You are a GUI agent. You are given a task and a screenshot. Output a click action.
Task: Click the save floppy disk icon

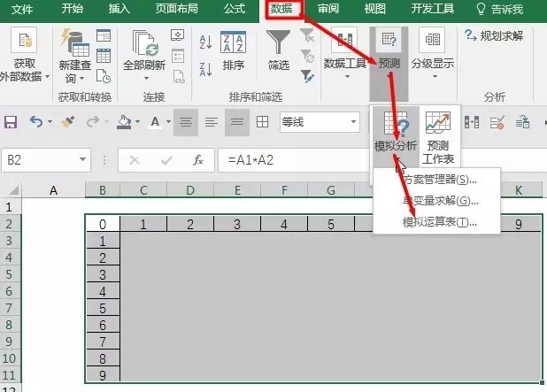(x=12, y=121)
